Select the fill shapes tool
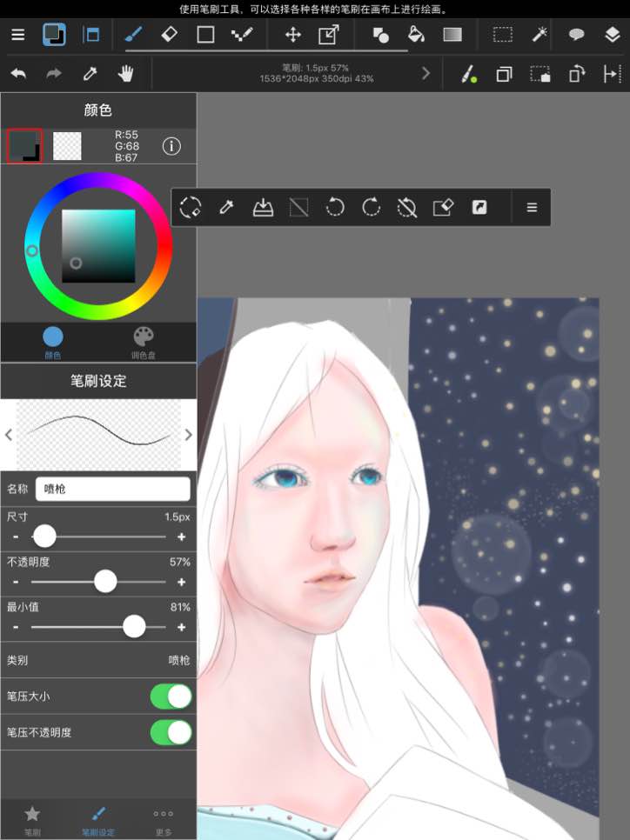Screen dimensions: 630x840 coord(380,35)
